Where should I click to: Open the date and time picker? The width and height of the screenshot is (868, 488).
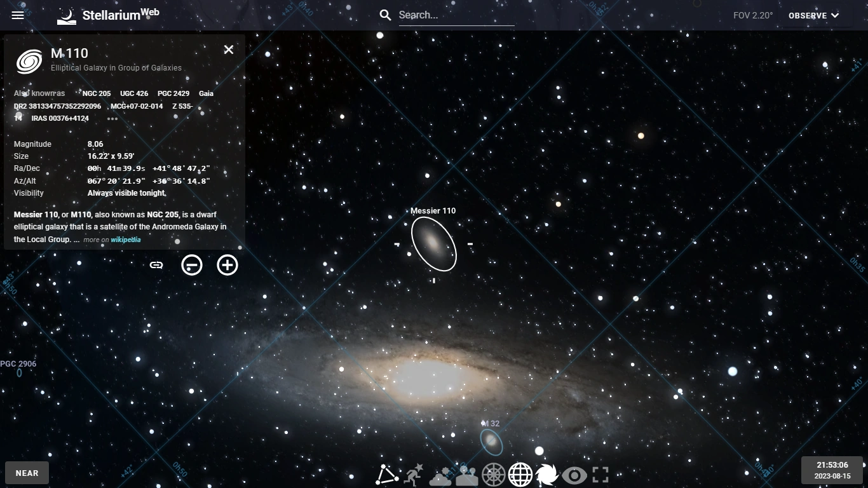pos(832,470)
